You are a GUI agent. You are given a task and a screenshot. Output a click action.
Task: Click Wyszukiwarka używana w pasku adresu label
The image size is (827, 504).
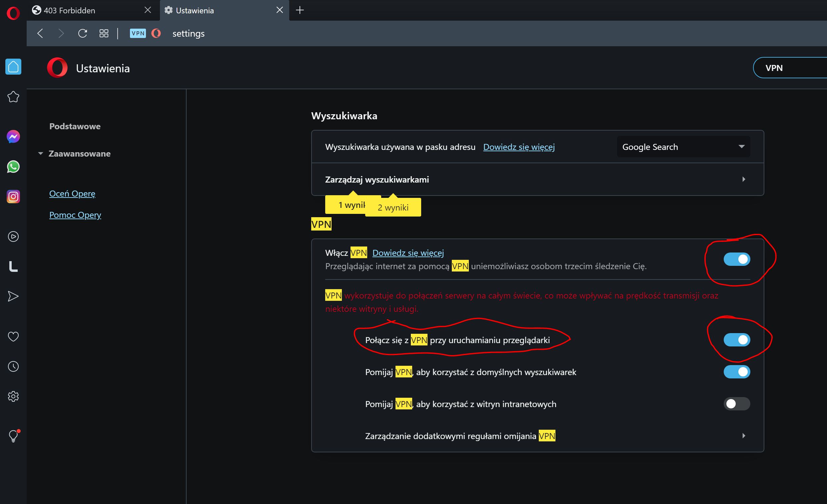(x=400, y=147)
